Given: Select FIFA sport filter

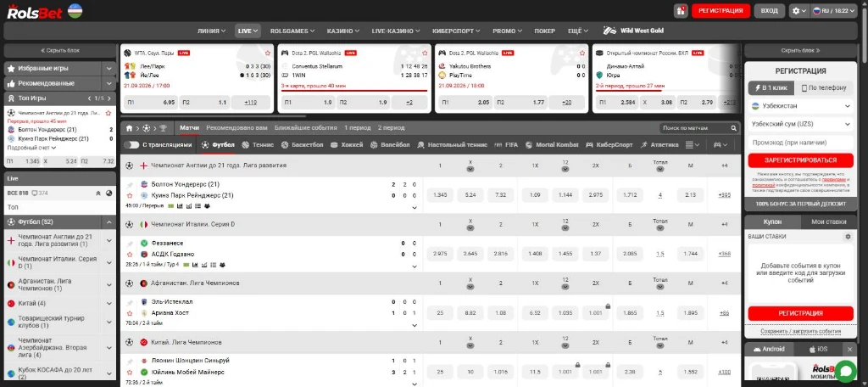Looking at the screenshot, I should 506,145.
